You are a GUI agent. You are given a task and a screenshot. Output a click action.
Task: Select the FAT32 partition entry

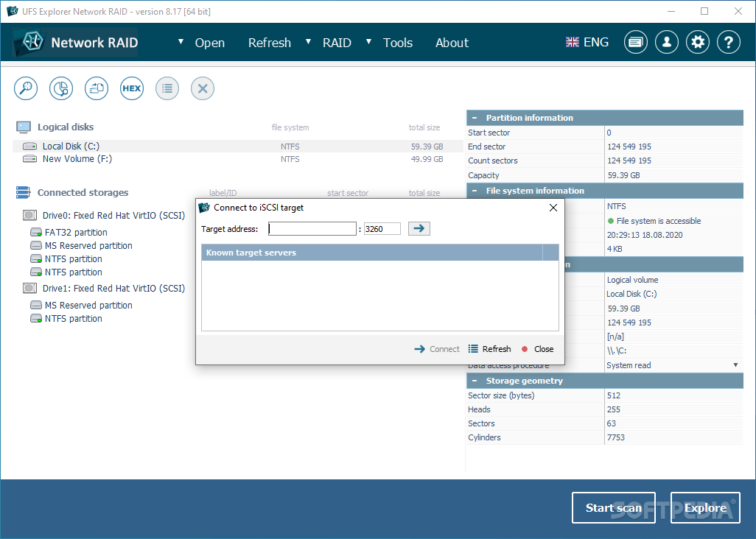point(76,232)
